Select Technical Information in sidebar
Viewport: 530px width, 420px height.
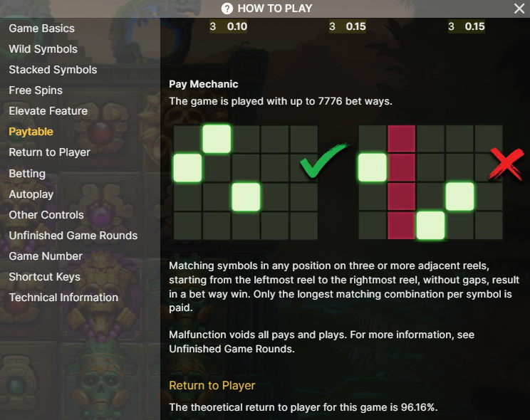pyautogui.click(x=63, y=298)
